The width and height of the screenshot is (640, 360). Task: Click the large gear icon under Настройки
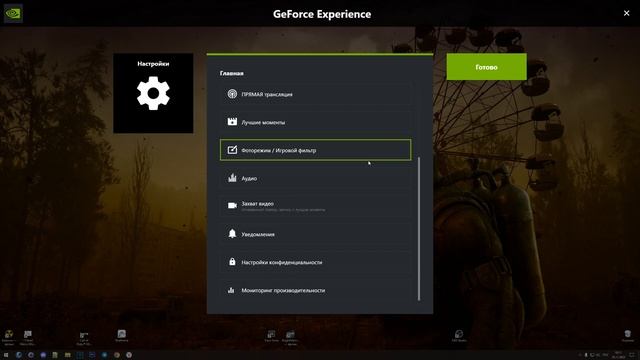[x=153, y=93]
